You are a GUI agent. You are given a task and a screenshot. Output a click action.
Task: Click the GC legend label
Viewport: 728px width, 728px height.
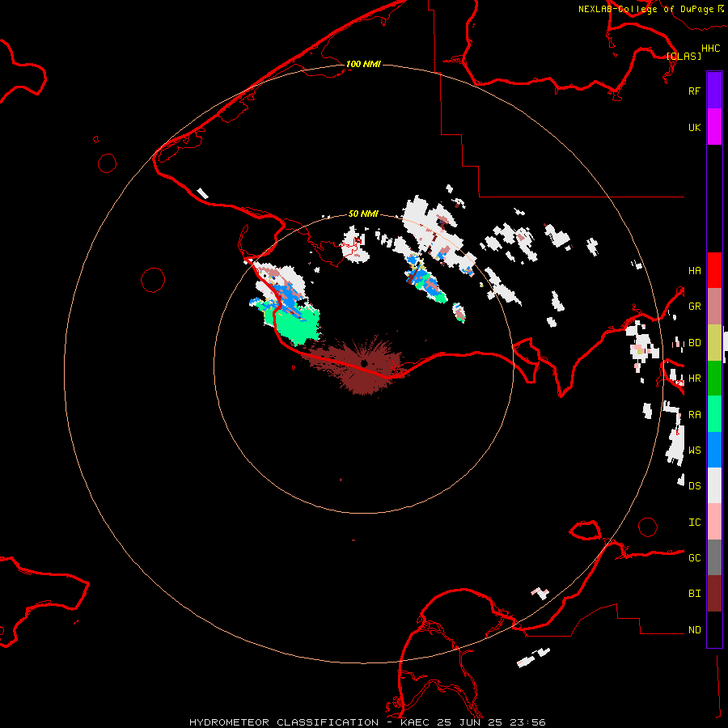click(x=694, y=558)
